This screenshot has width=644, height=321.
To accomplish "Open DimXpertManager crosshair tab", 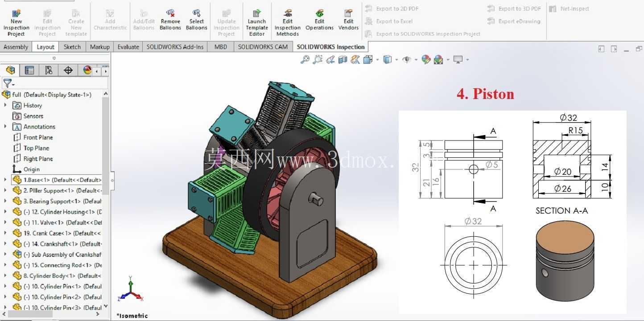I will pyautogui.click(x=68, y=70).
